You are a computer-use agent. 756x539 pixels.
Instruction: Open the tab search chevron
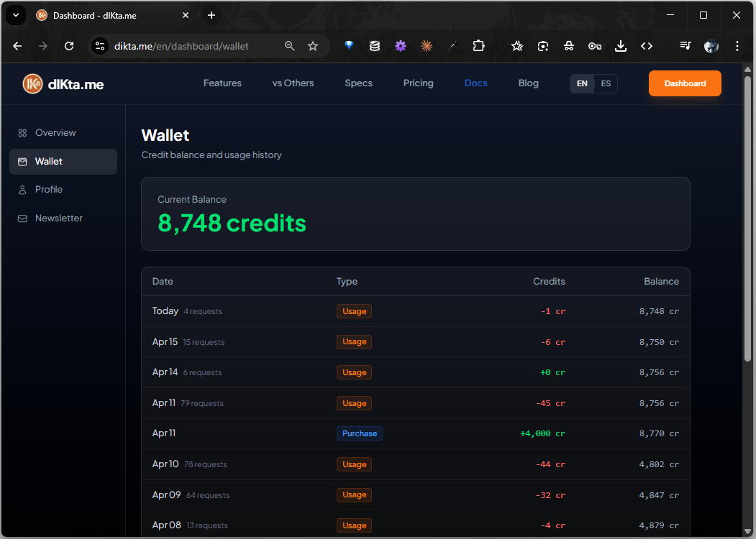(15, 15)
